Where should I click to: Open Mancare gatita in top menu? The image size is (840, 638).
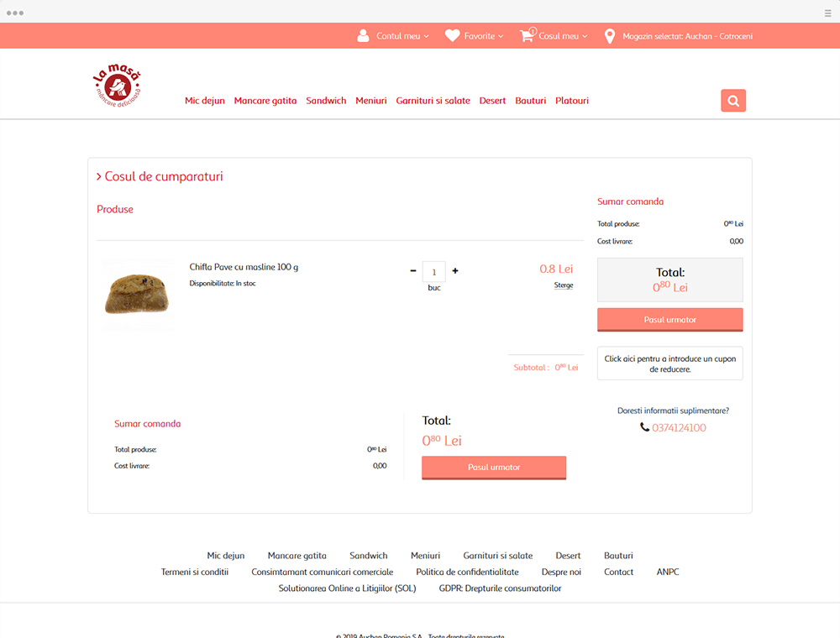click(x=265, y=101)
